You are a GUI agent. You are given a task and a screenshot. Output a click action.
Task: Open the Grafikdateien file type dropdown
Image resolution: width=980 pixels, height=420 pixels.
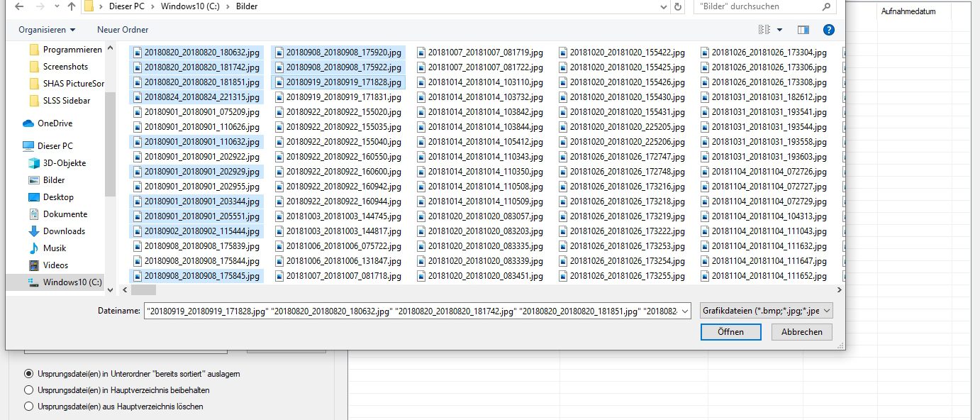(765, 311)
